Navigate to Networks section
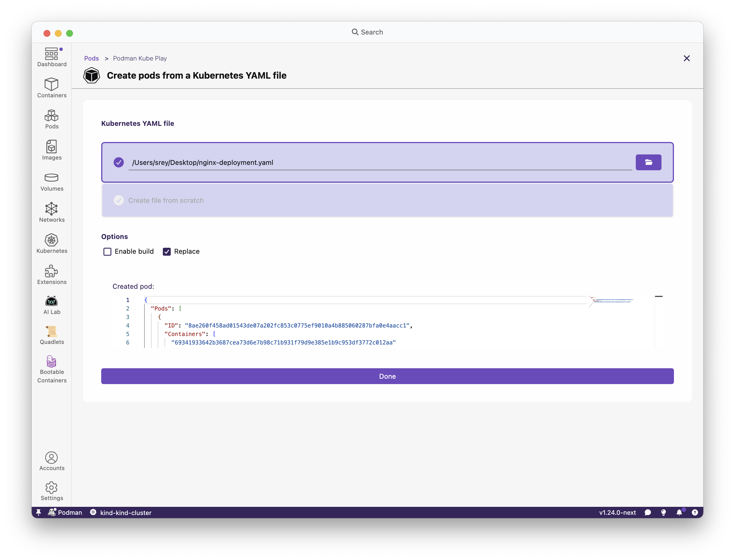The width and height of the screenshot is (735, 560). click(52, 213)
